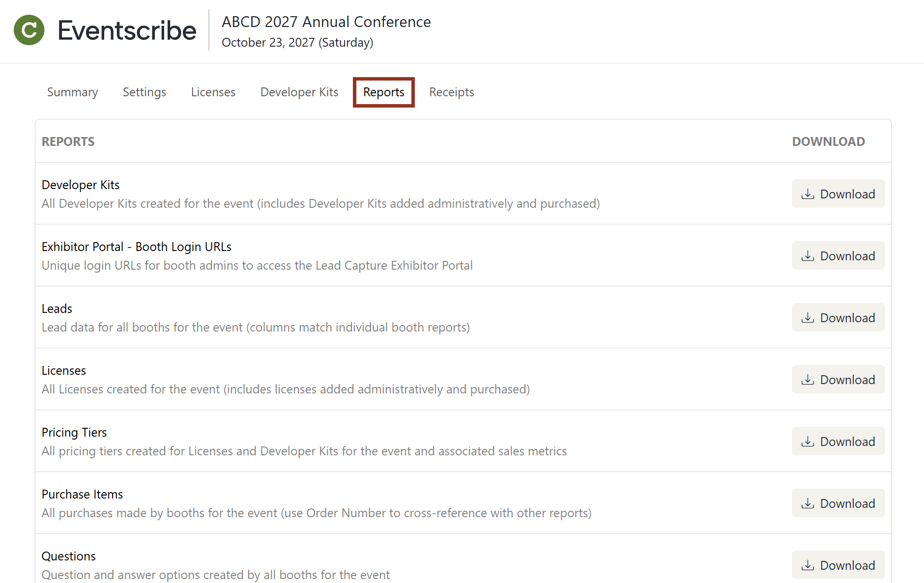The height and width of the screenshot is (583, 924).
Task: Click the Eventscribe circular logo icon
Action: (29, 30)
